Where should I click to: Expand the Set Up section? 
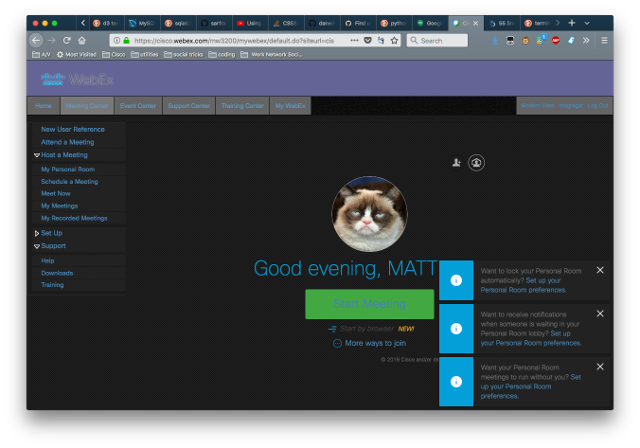click(37, 233)
